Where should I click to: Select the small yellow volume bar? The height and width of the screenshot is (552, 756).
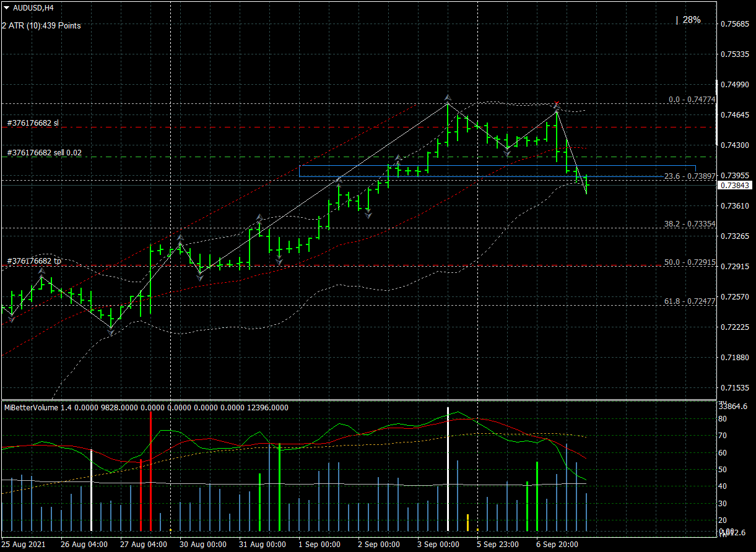[467, 522]
